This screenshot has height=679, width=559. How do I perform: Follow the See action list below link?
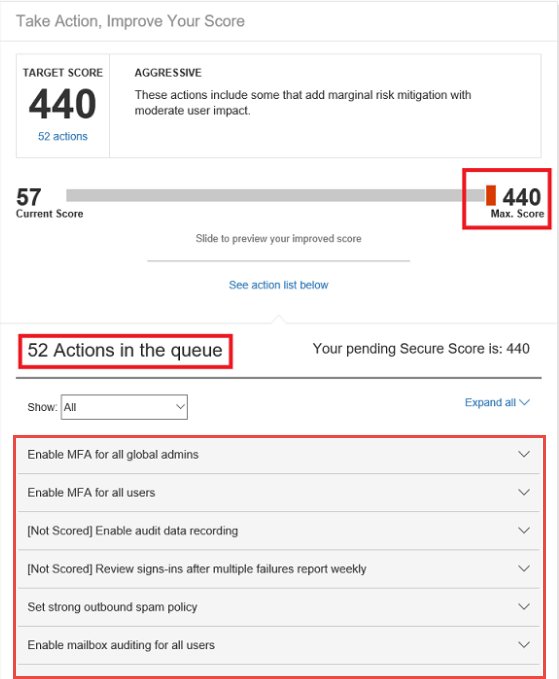point(278,285)
